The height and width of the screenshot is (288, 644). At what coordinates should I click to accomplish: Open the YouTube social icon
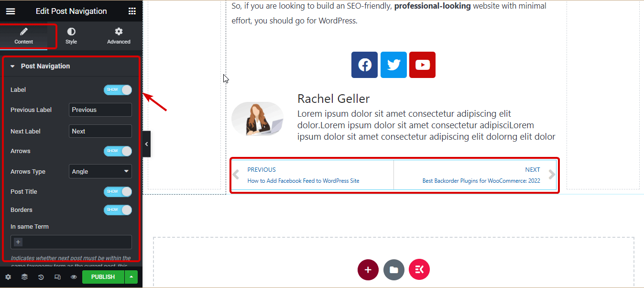[x=423, y=65]
